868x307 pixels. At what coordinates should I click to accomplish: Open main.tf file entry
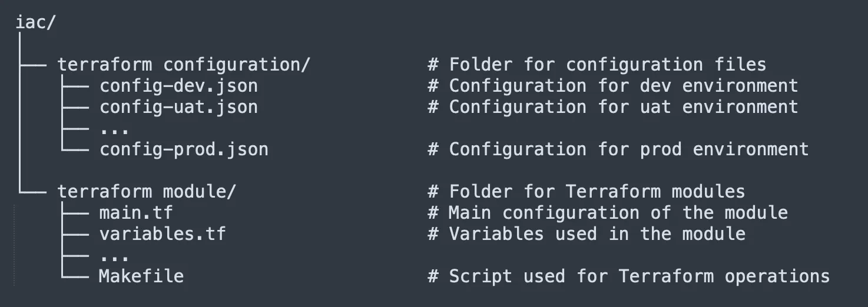click(x=136, y=212)
